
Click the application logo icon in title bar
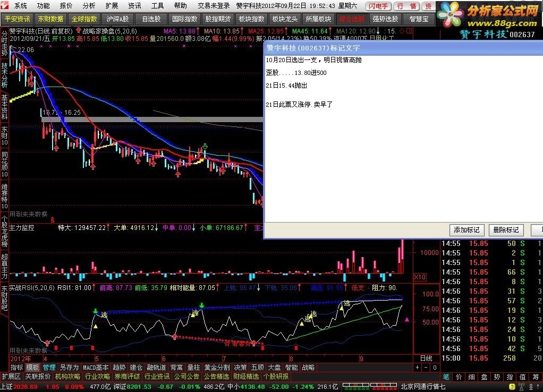[x=5, y=5]
